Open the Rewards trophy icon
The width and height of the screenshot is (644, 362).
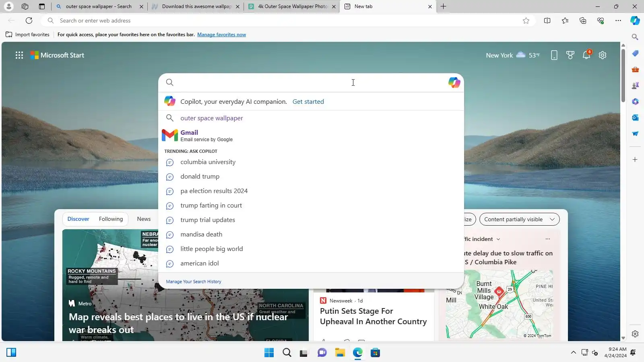570,55
